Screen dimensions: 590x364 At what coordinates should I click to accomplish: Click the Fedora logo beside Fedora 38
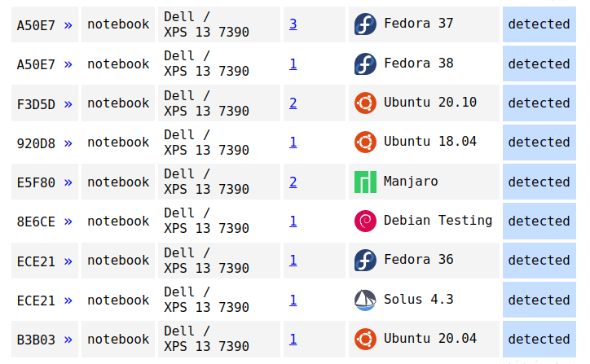tap(365, 64)
